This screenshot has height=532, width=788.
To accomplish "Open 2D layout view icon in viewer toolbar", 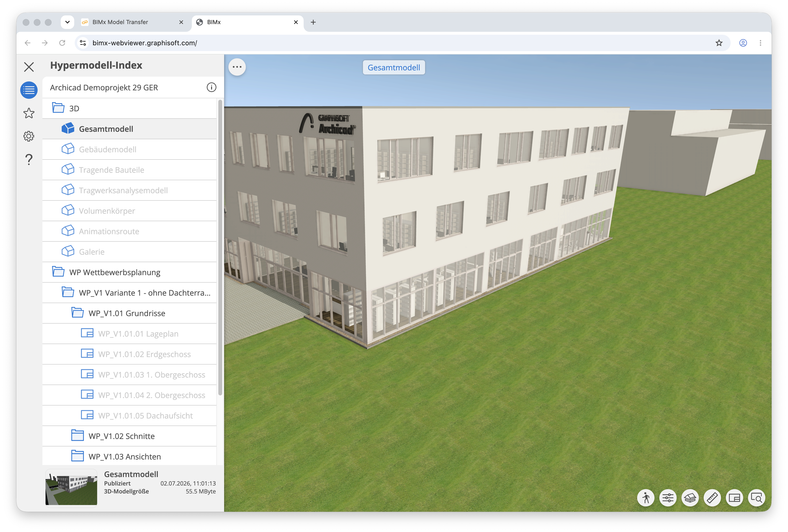I will (735, 498).
